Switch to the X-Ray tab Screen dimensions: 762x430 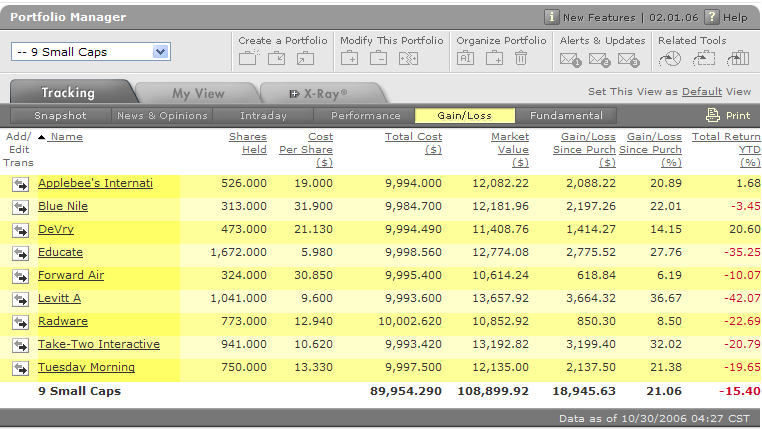[318, 93]
